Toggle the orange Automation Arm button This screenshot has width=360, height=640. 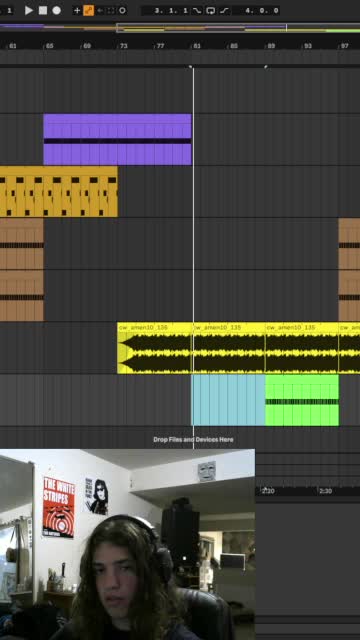pyautogui.click(x=88, y=10)
